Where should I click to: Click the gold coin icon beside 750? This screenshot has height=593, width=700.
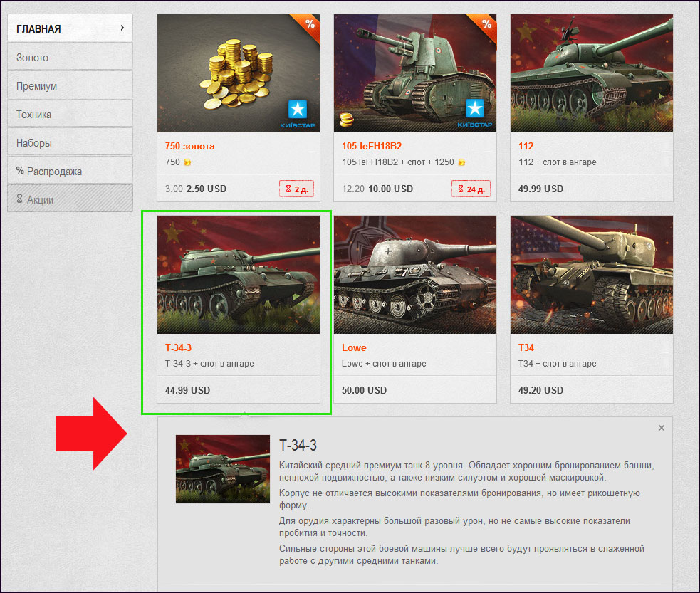click(187, 162)
